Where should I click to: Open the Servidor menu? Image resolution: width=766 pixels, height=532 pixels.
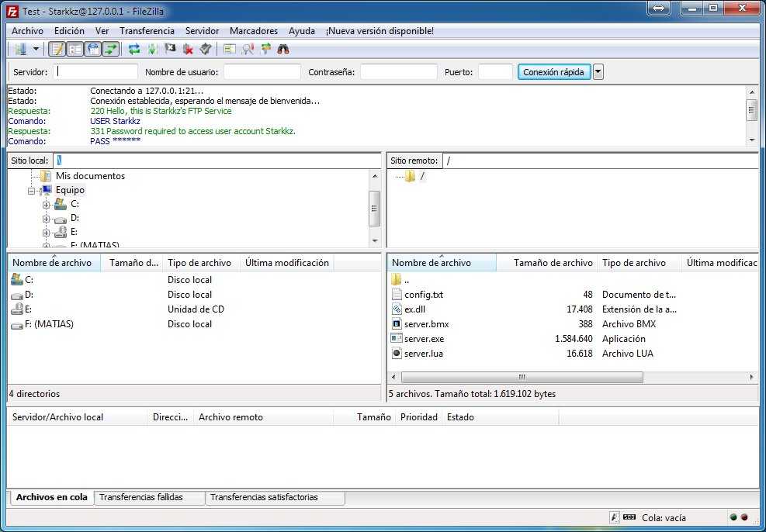coord(203,31)
